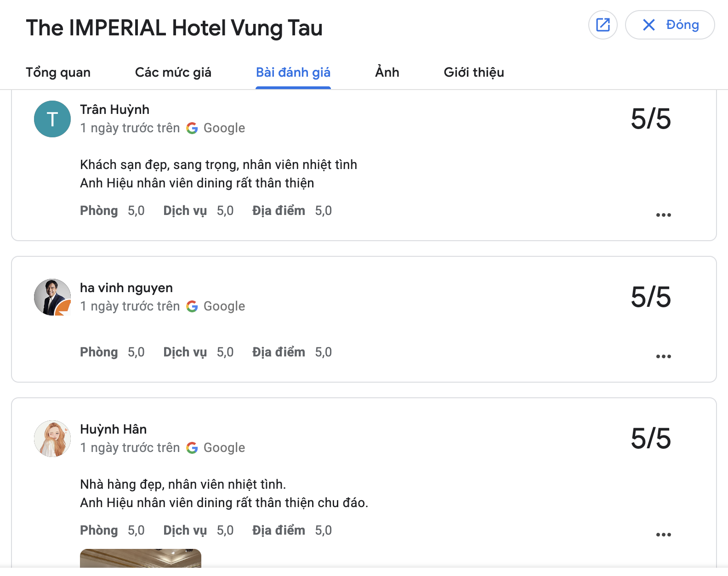Click the hotel title The IMPERIAL Hotel Vung Tau
Screen dimensions: 728x576
(174, 28)
